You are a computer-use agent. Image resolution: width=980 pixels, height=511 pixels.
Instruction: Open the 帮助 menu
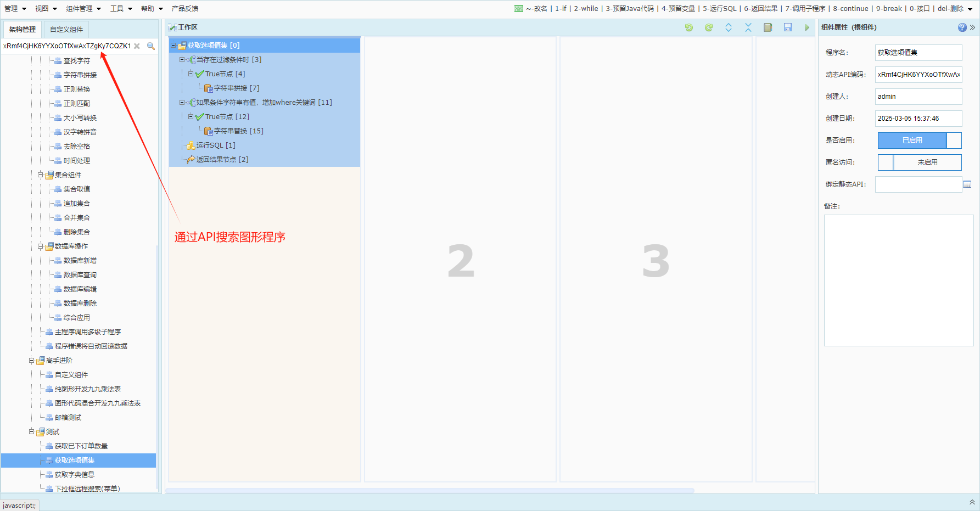[152, 8]
